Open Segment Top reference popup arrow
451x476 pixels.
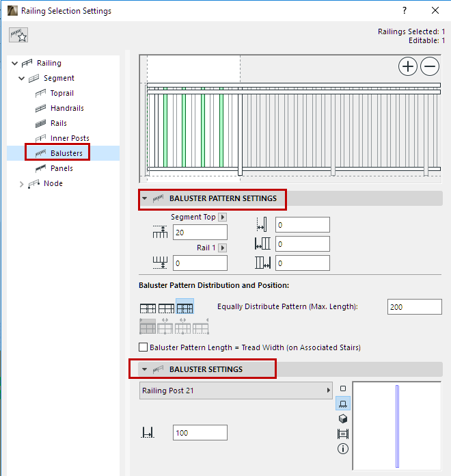pyautogui.click(x=223, y=217)
